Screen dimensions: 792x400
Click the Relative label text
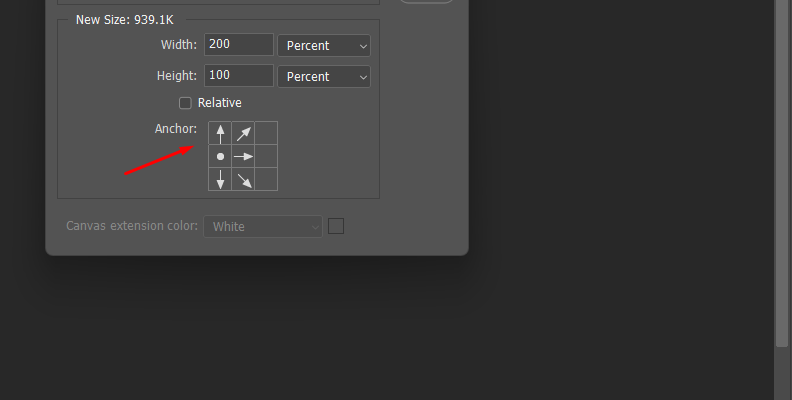pyautogui.click(x=220, y=103)
